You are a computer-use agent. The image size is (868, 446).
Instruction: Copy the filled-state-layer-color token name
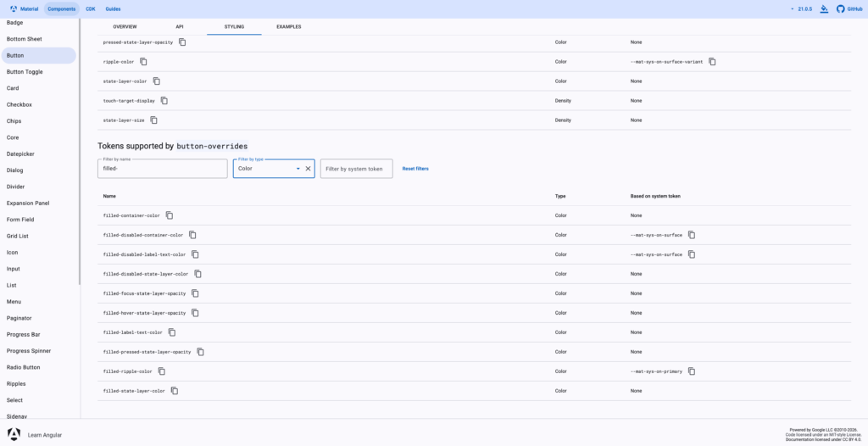click(175, 391)
